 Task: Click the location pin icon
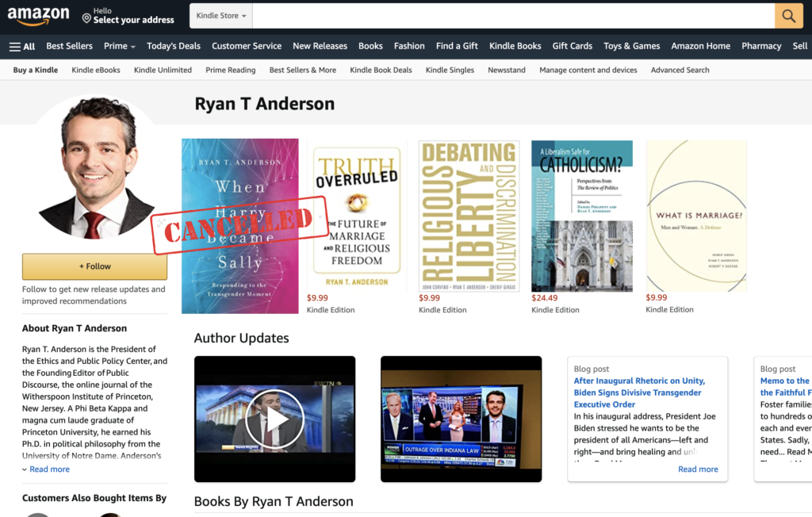(x=86, y=19)
